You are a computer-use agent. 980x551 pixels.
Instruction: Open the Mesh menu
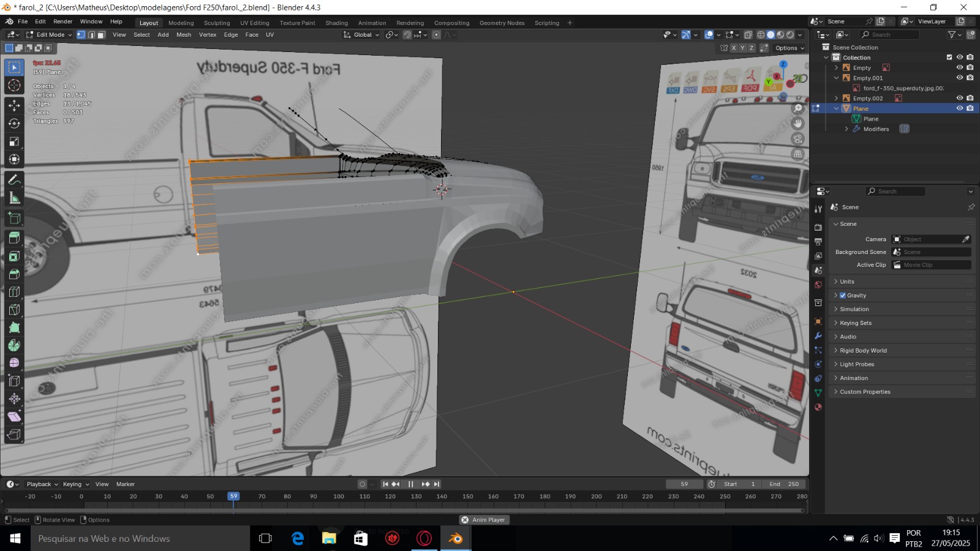184,35
